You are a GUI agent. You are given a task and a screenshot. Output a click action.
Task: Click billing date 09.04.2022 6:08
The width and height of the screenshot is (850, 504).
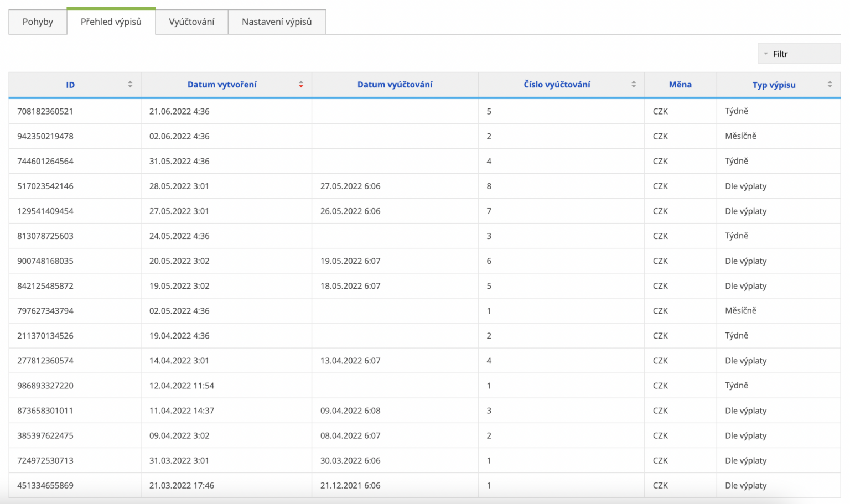(350, 410)
